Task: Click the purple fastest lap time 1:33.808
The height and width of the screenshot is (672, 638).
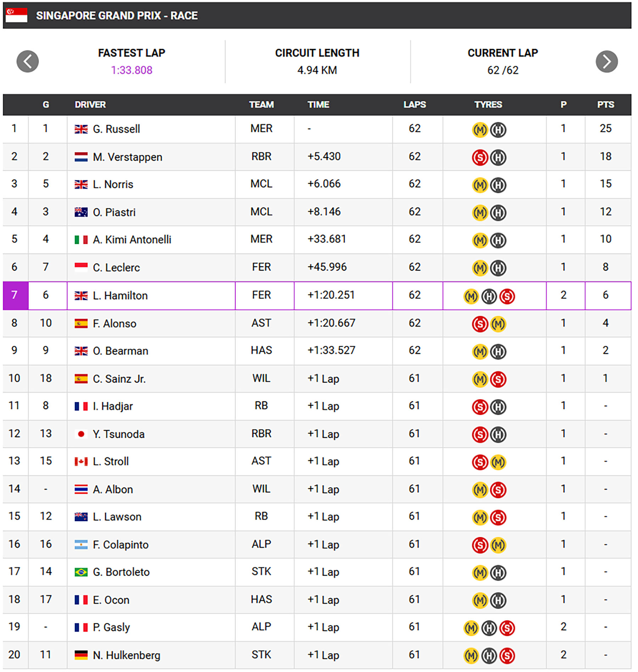Action: click(131, 70)
